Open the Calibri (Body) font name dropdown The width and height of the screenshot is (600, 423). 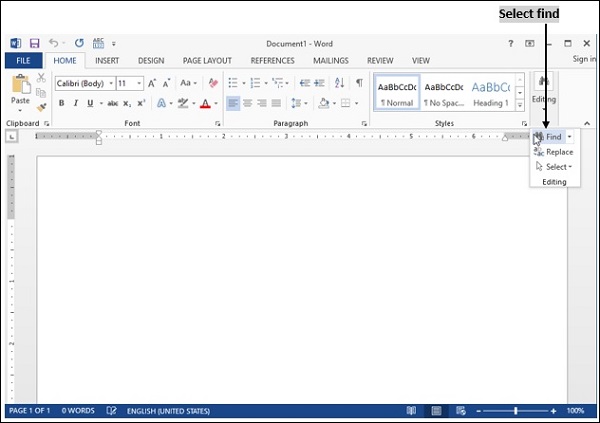coord(84,83)
